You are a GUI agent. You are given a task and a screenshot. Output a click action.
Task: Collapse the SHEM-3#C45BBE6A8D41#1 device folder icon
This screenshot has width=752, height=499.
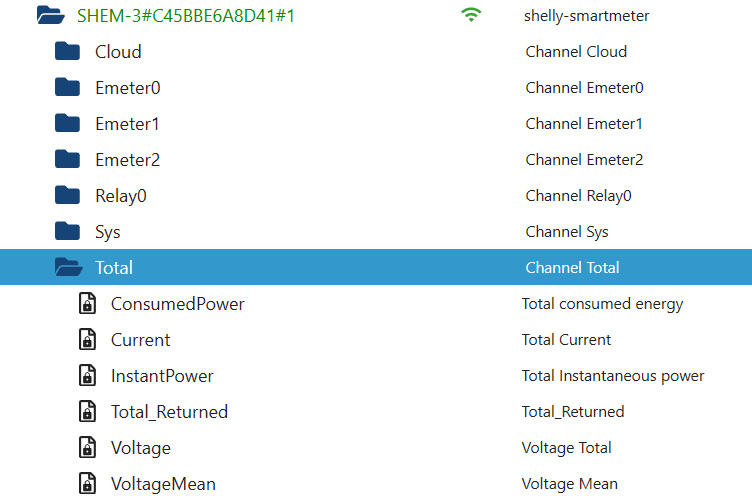[x=50, y=15]
